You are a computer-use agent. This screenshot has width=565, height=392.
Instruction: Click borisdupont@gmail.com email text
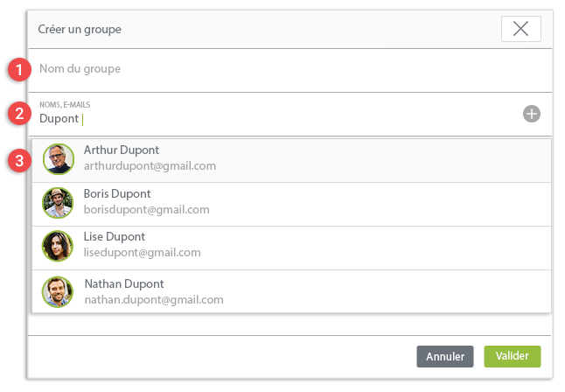pyautogui.click(x=146, y=209)
